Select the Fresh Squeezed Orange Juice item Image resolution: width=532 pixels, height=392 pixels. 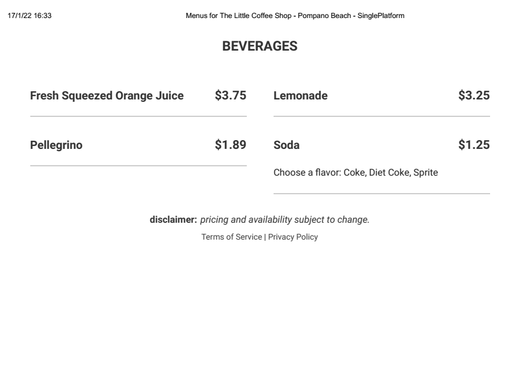tap(107, 96)
